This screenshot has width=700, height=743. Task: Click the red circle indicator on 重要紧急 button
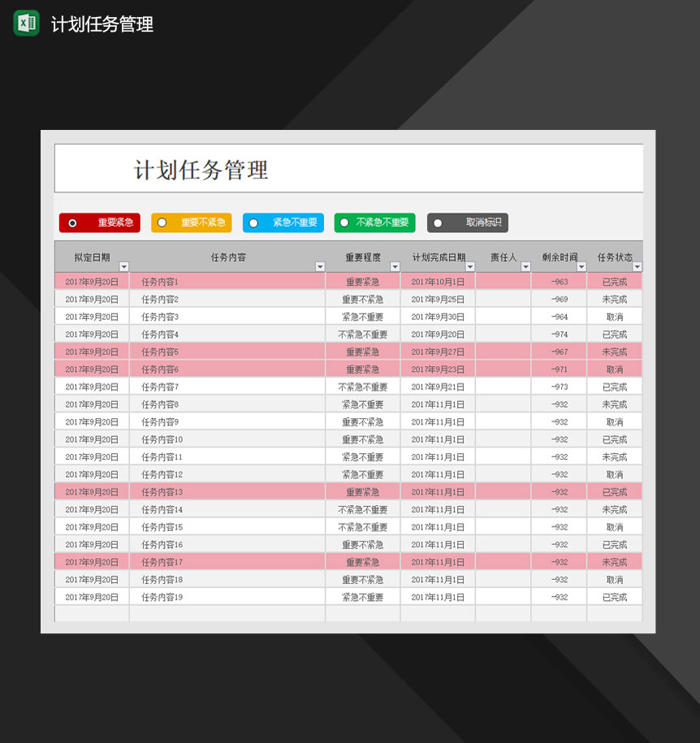71,222
